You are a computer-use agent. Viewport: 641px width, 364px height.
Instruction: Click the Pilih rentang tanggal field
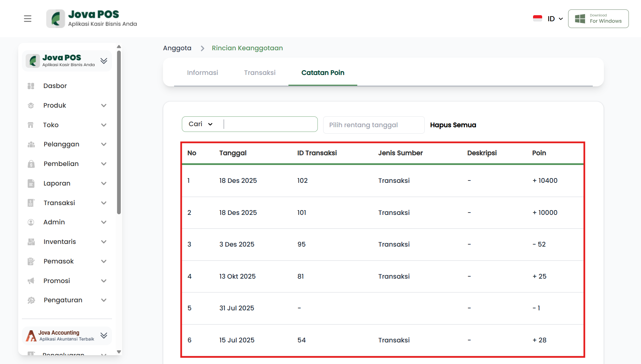pos(373,125)
